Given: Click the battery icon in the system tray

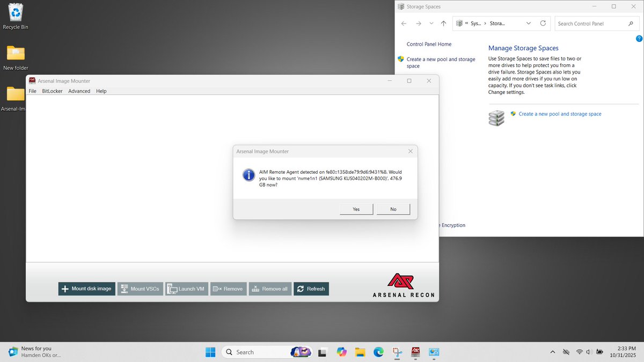Looking at the screenshot, I should click(x=600, y=352).
